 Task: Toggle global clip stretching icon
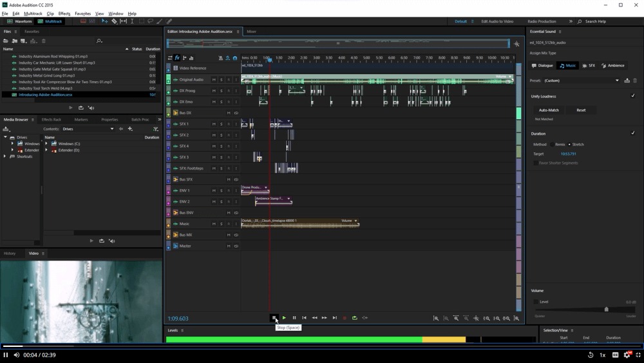click(x=227, y=58)
